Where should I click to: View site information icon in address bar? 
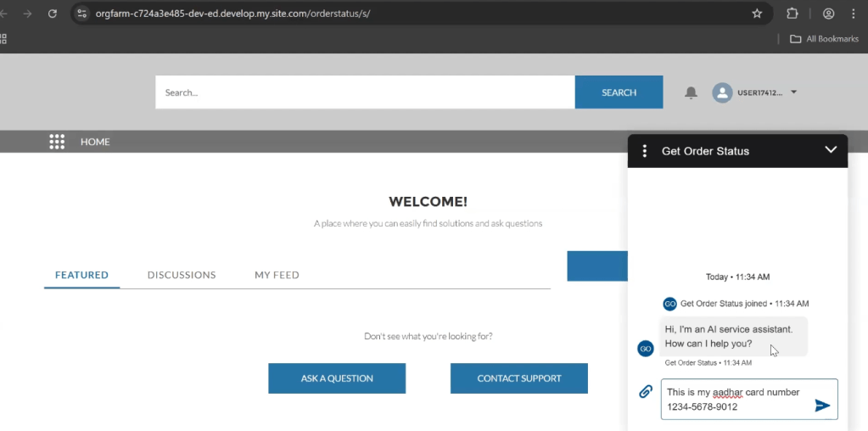(82, 14)
